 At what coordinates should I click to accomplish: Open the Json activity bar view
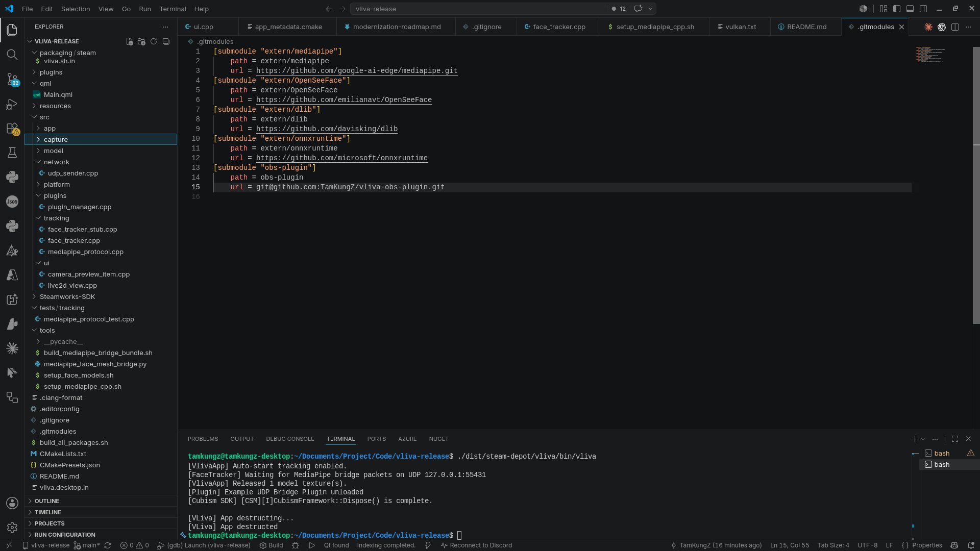pyautogui.click(x=12, y=202)
